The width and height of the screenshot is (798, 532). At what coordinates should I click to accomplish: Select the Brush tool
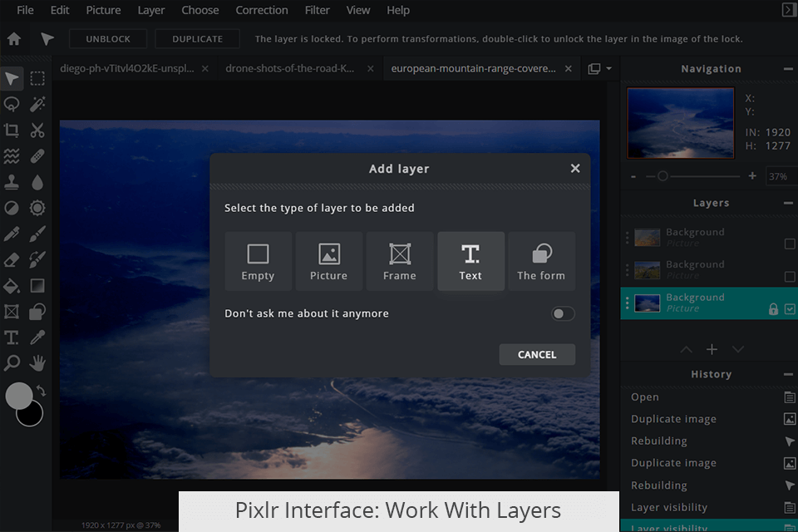point(37,234)
